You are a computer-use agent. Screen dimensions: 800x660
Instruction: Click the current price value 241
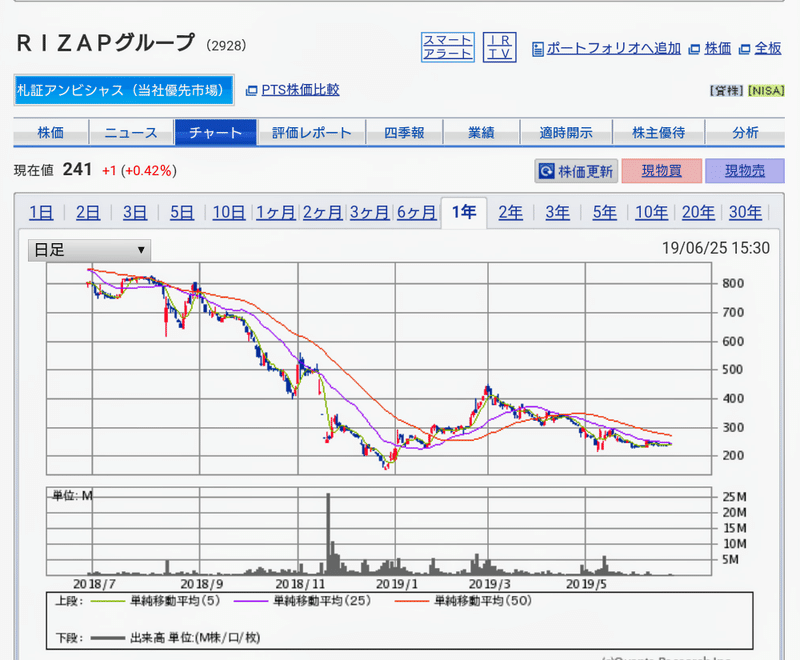(77, 169)
